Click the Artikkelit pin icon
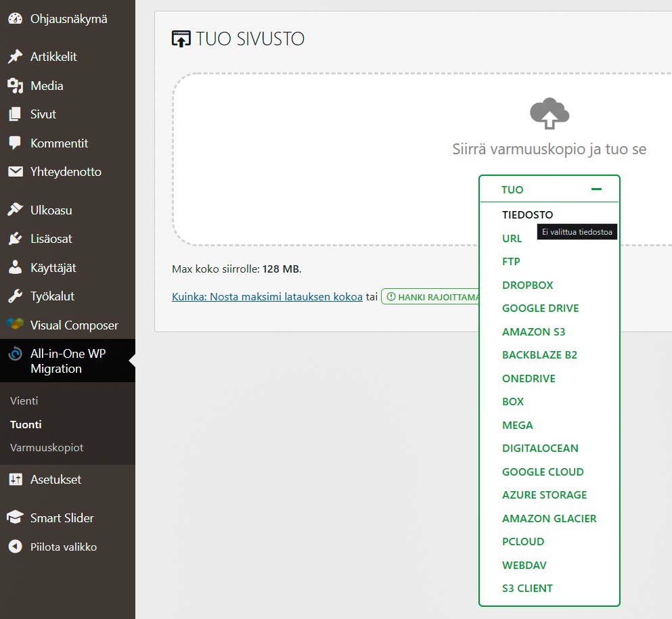This screenshot has height=619, width=672. click(x=16, y=57)
